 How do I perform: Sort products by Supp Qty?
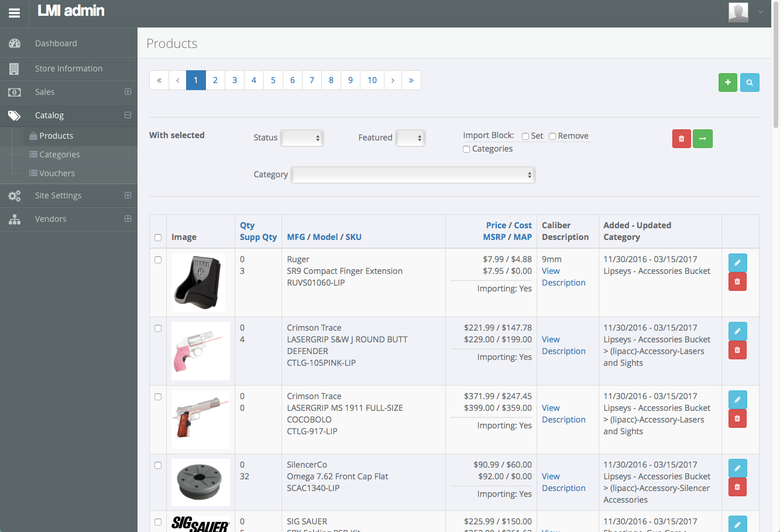point(258,237)
